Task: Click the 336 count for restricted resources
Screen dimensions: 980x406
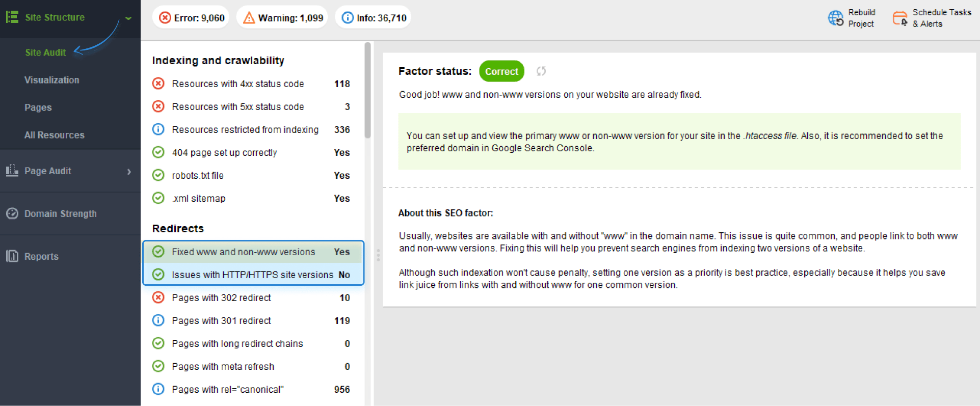Action: [x=342, y=129]
